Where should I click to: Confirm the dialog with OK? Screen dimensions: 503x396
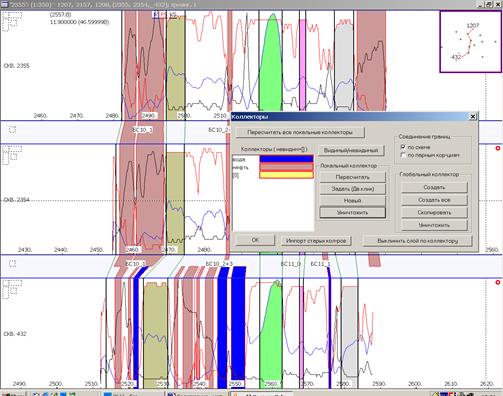tap(255, 240)
